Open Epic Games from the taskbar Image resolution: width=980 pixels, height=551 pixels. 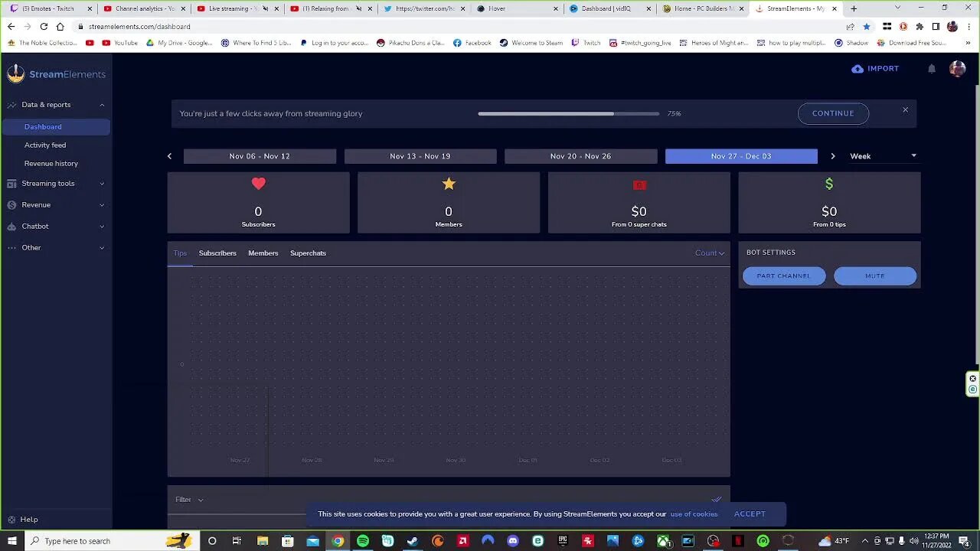[x=563, y=541]
